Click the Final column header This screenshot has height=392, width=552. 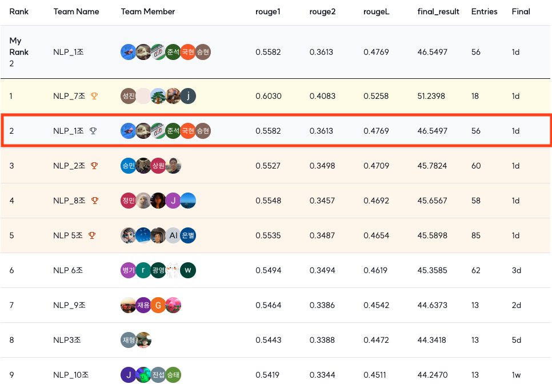(x=521, y=11)
